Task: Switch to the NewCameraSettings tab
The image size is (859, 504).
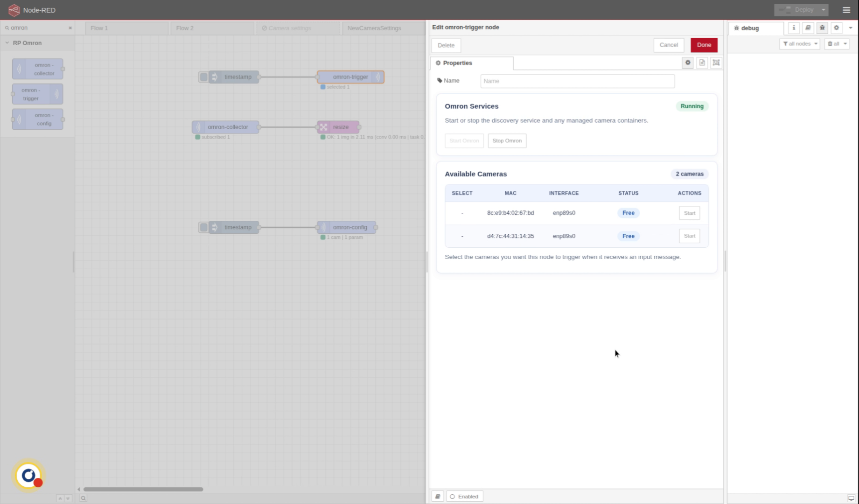Action: coord(374,28)
